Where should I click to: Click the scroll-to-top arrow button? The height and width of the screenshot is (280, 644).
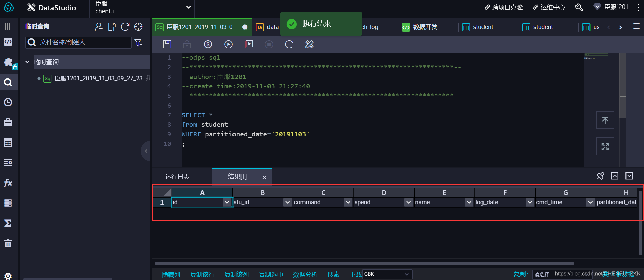coord(605,120)
